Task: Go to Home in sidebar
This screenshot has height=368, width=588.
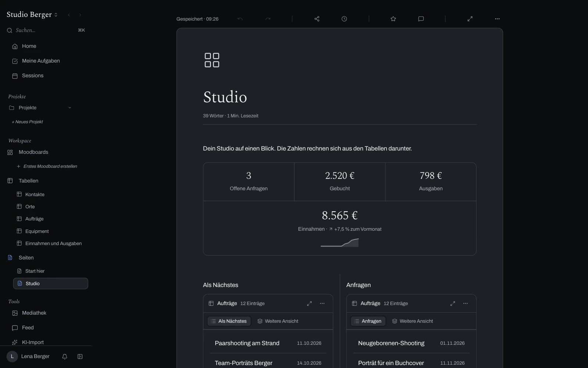Action: click(x=29, y=46)
